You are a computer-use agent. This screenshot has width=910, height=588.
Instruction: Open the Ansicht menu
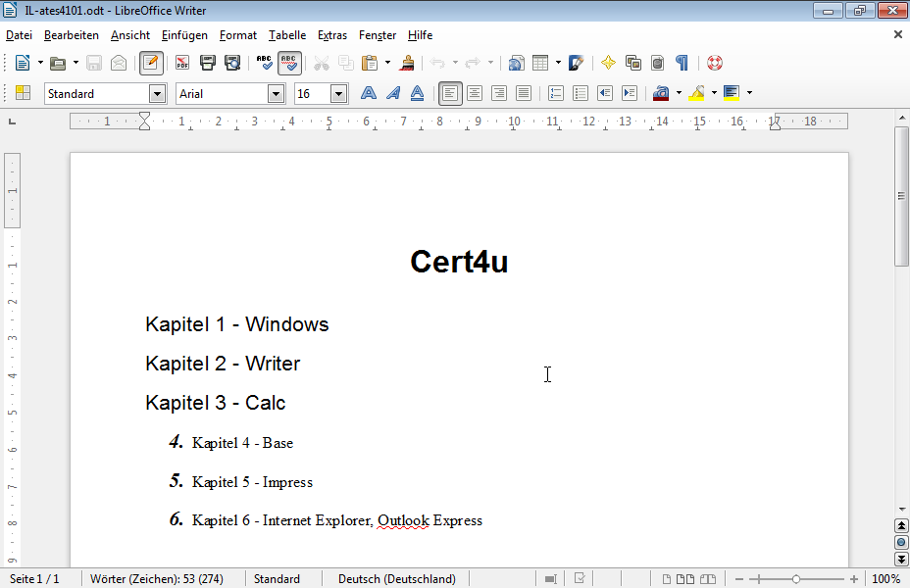click(x=130, y=35)
